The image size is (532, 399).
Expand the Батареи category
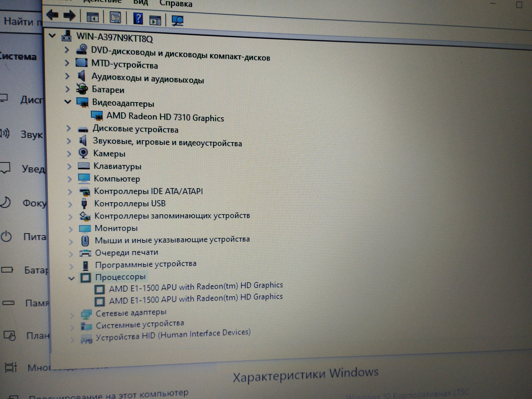[x=67, y=89]
